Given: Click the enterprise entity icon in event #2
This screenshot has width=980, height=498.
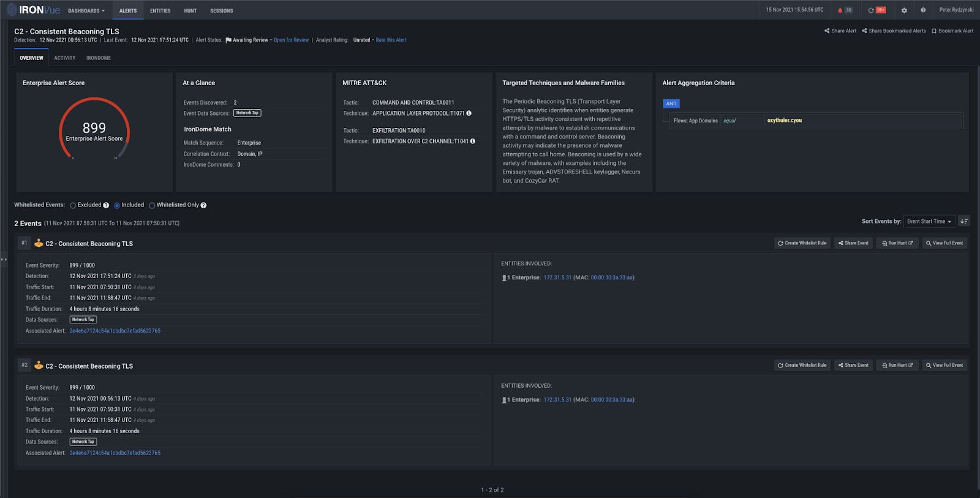Looking at the screenshot, I should pyautogui.click(x=504, y=400).
